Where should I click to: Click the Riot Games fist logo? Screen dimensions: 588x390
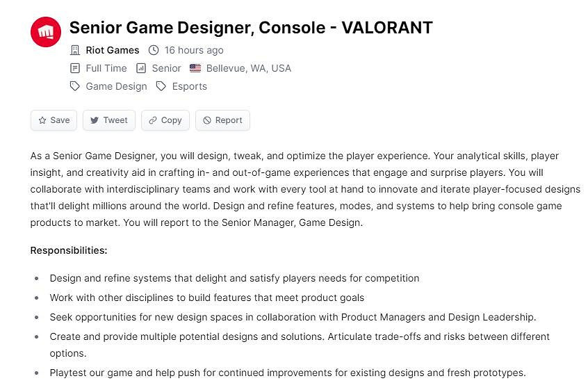pyautogui.click(x=46, y=32)
